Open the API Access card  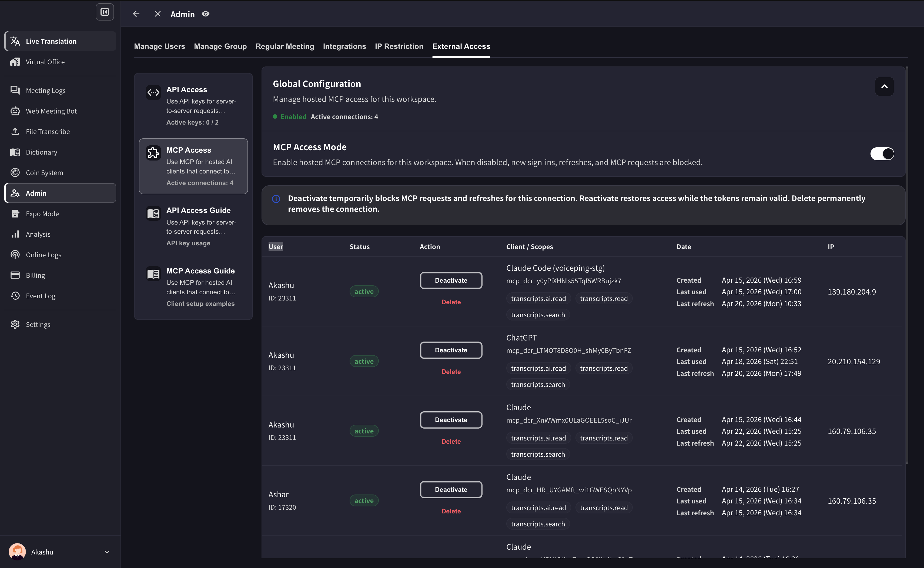(193, 106)
